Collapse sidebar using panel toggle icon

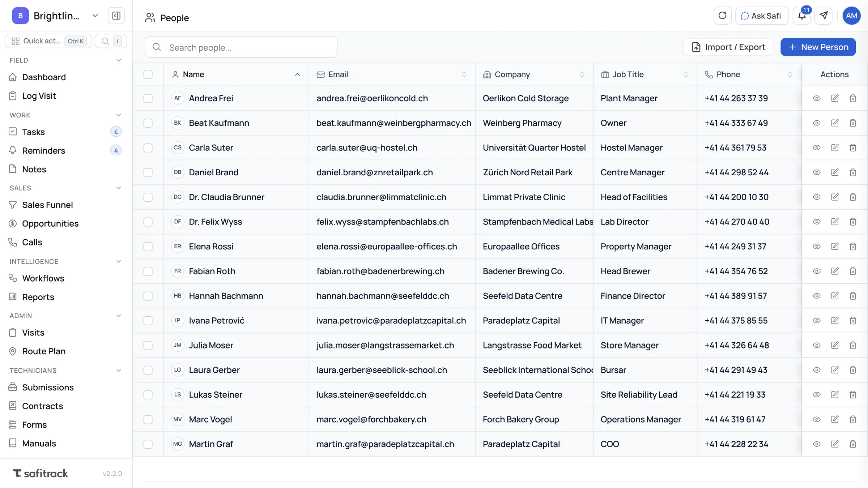[x=116, y=16]
